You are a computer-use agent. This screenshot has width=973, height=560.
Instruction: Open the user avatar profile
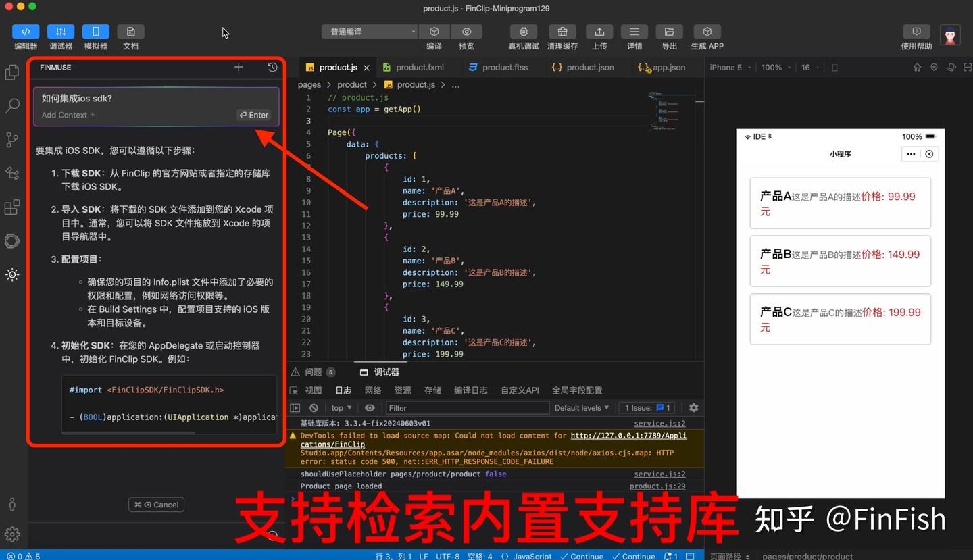(x=950, y=35)
